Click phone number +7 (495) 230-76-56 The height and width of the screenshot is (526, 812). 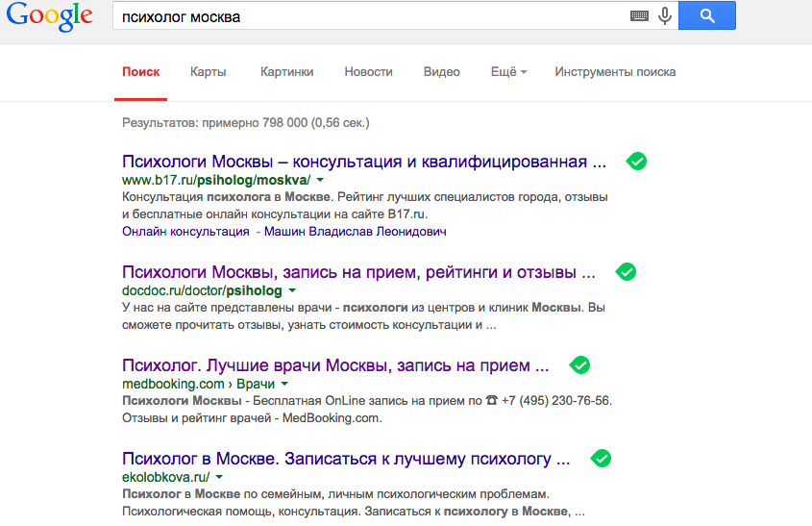556,401
